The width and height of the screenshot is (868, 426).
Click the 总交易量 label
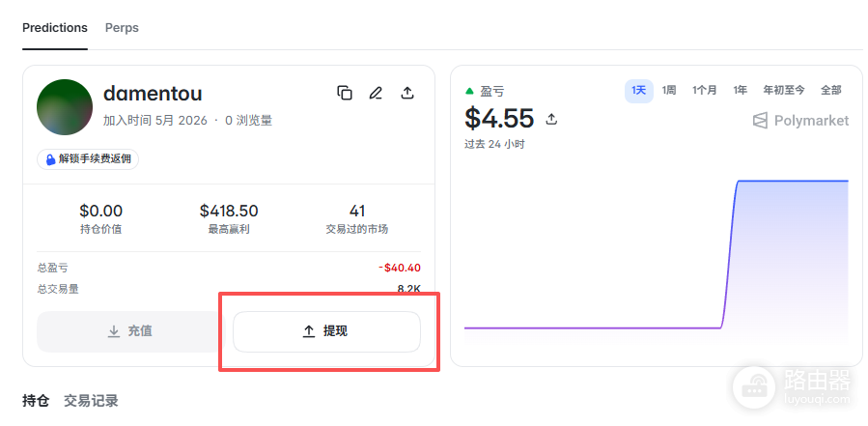tap(58, 289)
